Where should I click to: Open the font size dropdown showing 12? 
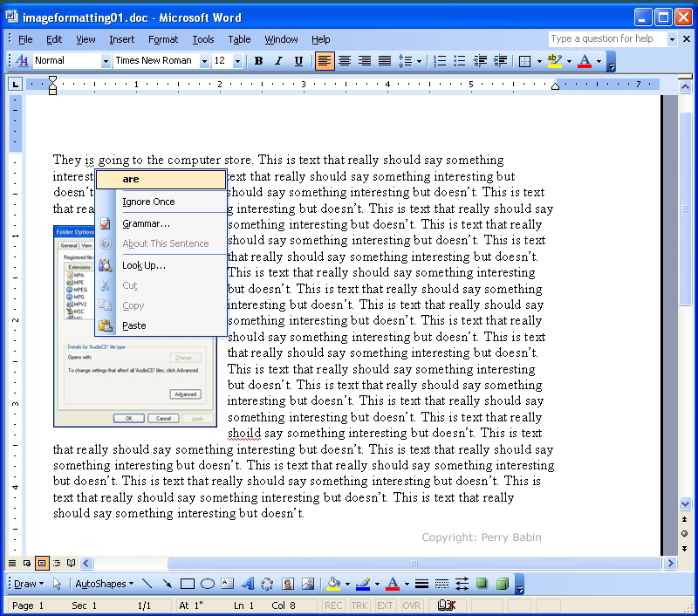click(237, 61)
